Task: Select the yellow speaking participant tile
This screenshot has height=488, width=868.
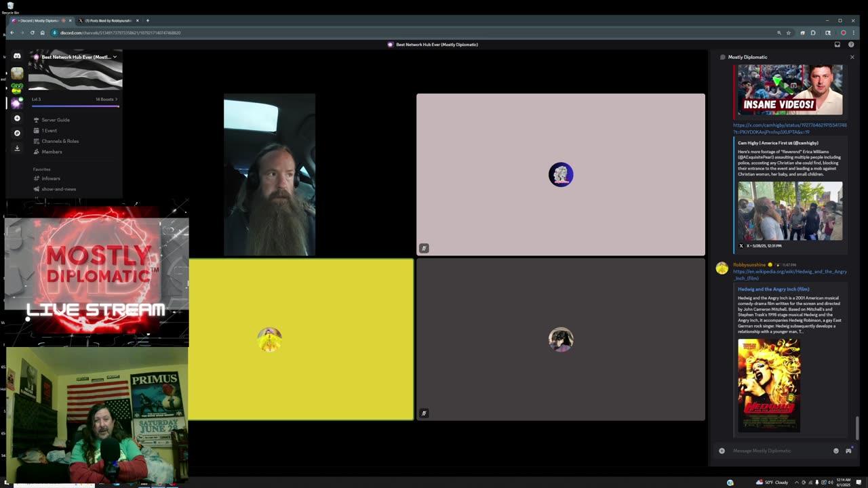Action: tap(301, 340)
